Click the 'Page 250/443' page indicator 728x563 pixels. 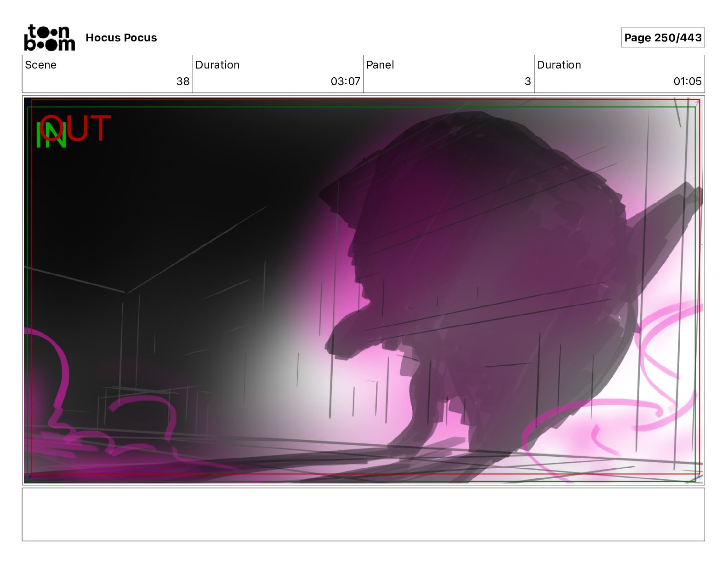663,38
